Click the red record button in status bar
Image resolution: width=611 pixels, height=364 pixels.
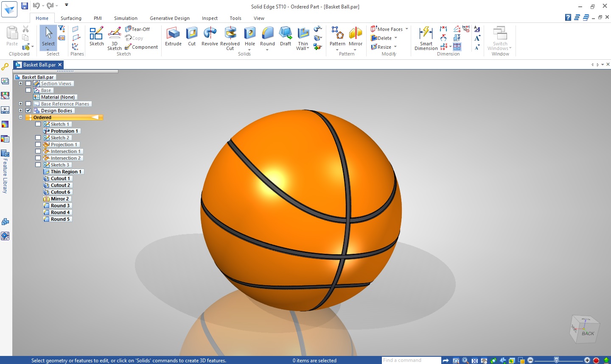click(x=596, y=361)
